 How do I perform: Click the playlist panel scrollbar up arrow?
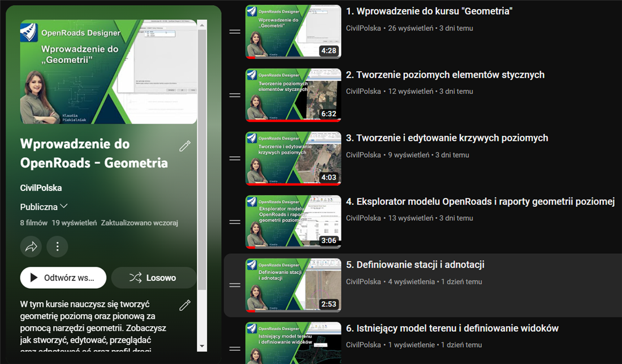(202, 25)
